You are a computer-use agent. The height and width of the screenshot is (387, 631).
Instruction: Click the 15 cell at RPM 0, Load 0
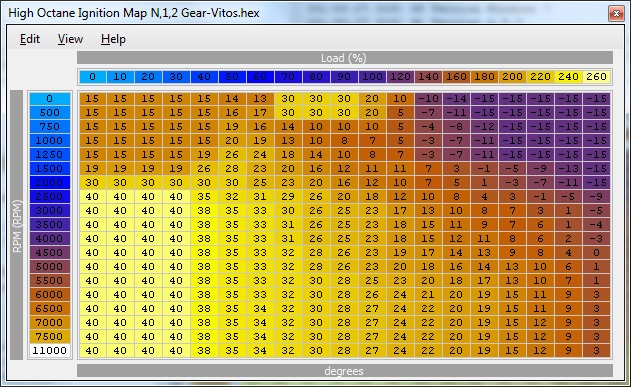pos(93,99)
